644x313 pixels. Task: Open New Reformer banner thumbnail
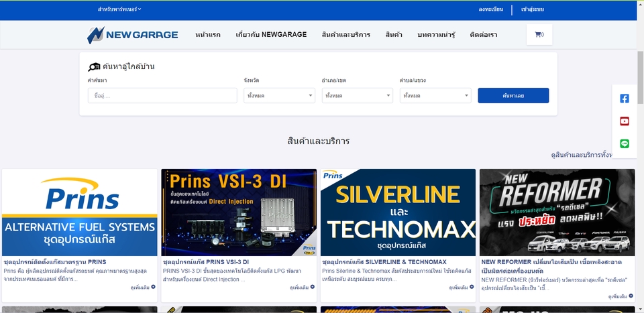[x=557, y=212]
